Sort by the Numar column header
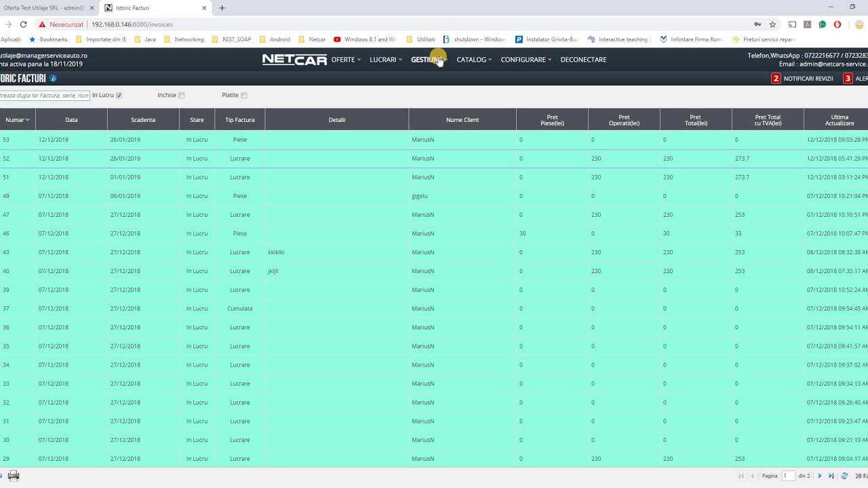868x488 pixels. pyautogui.click(x=18, y=120)
